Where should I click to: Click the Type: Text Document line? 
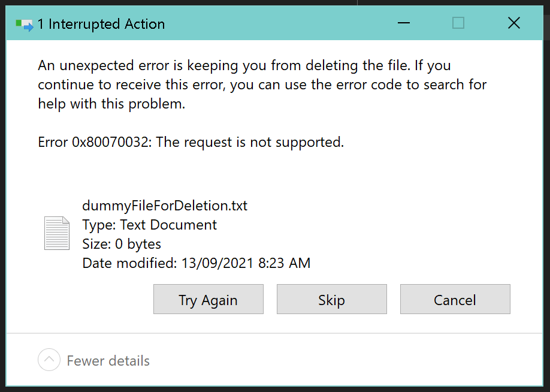(x=150, y=225)
